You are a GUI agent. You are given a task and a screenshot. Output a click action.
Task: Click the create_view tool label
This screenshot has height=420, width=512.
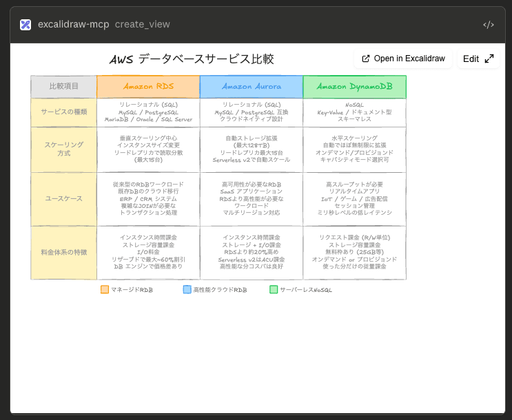pos(143,25)
